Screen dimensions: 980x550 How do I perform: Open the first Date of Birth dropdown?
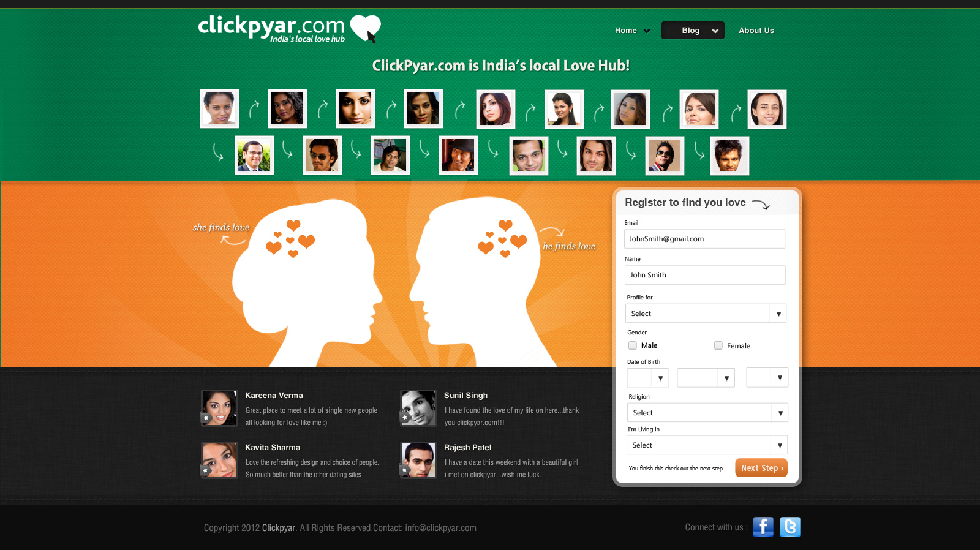click(648, 378)
